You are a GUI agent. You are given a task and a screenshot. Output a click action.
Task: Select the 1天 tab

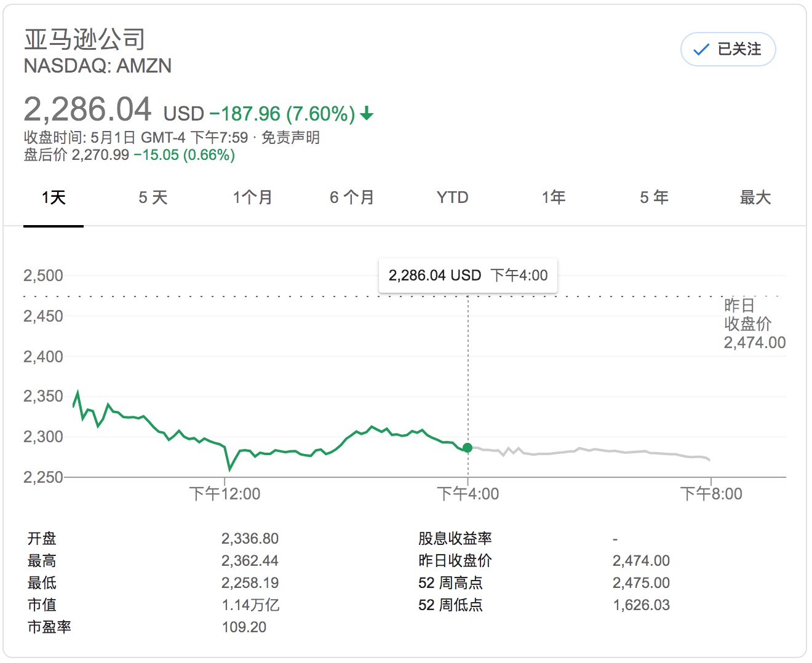pyautogui.click(x=54, y=197)
